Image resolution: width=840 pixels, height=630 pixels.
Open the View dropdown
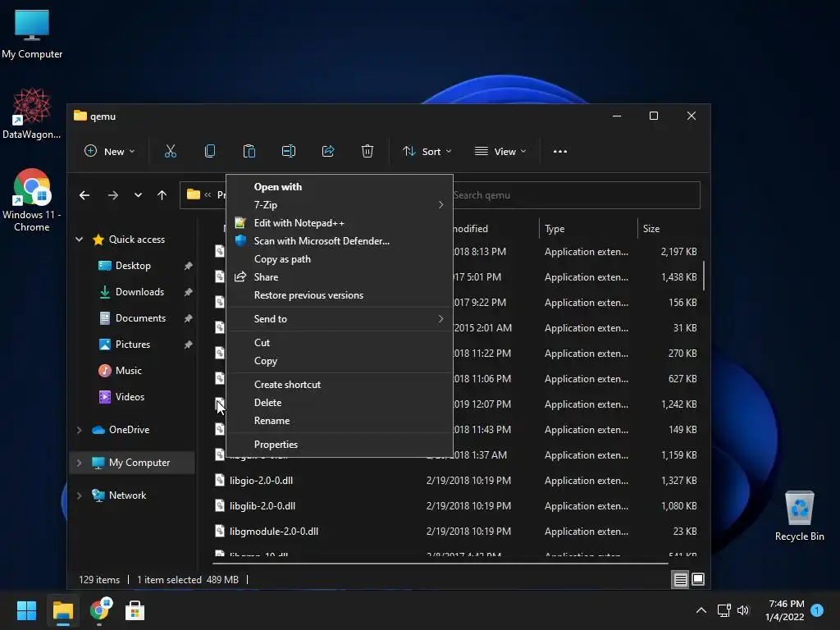pos(500,152)
